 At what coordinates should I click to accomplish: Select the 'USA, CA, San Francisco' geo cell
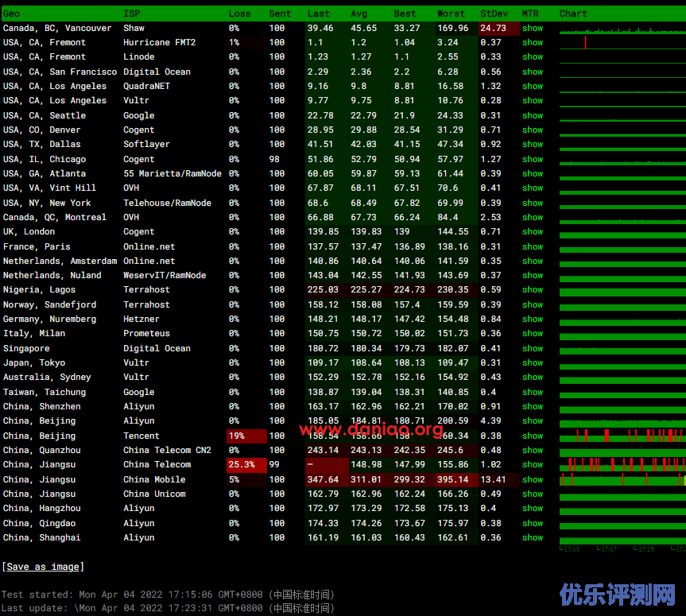pos(60,72)
